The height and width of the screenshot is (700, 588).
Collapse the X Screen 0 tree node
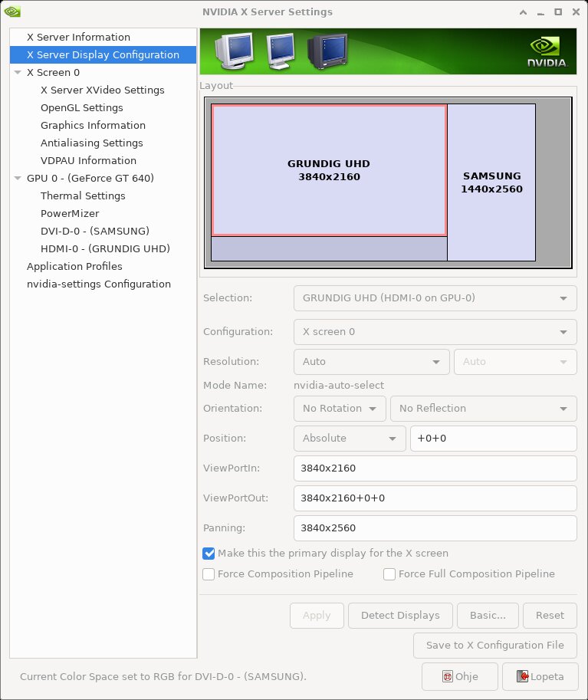click(x=18, y=72)
